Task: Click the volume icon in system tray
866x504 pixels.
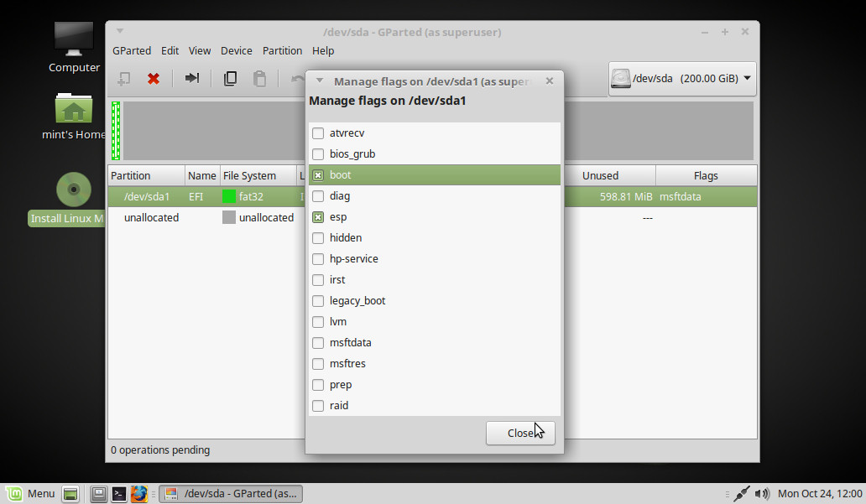Action: click(x=762, y=494)
